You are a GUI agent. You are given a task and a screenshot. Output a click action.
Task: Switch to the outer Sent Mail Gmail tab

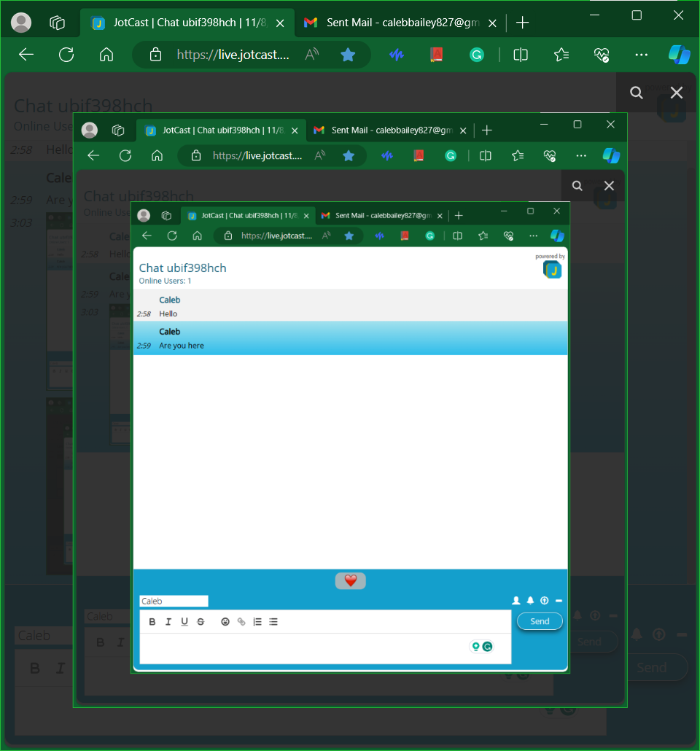click(x=400, y=23)
